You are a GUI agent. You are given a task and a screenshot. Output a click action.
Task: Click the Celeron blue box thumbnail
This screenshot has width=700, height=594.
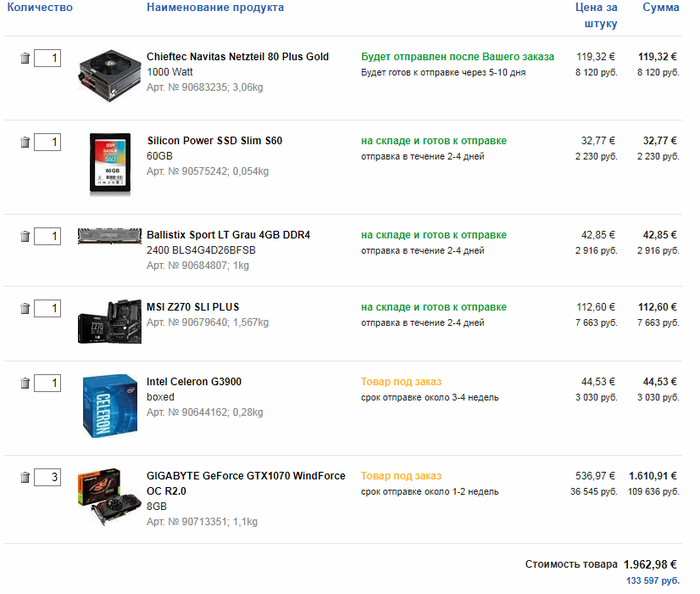coord(110,406)
